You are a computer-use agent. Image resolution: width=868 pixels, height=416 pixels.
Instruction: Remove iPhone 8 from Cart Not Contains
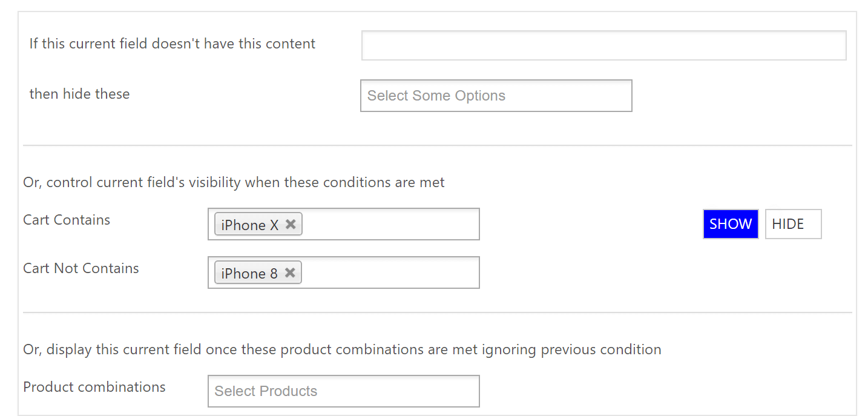click(291, 272)
